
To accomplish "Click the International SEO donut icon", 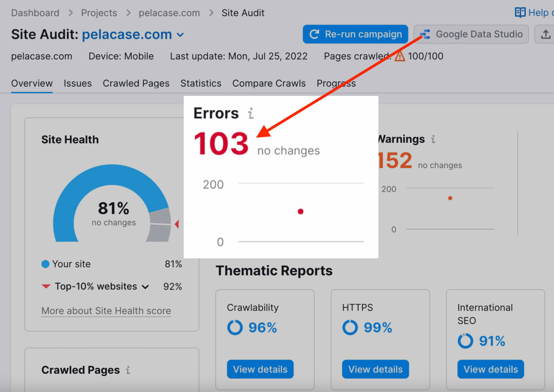I will tap(465, 341).
